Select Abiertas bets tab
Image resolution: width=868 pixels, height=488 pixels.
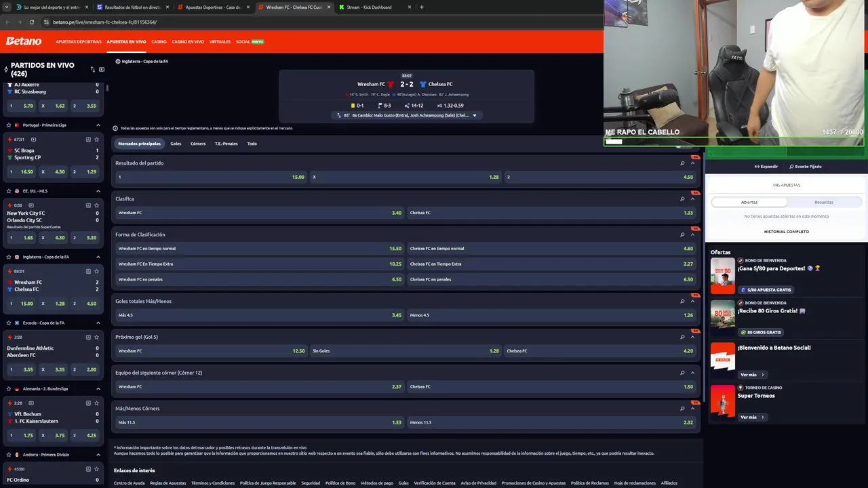pyautogui.click(x=749, y=202)
